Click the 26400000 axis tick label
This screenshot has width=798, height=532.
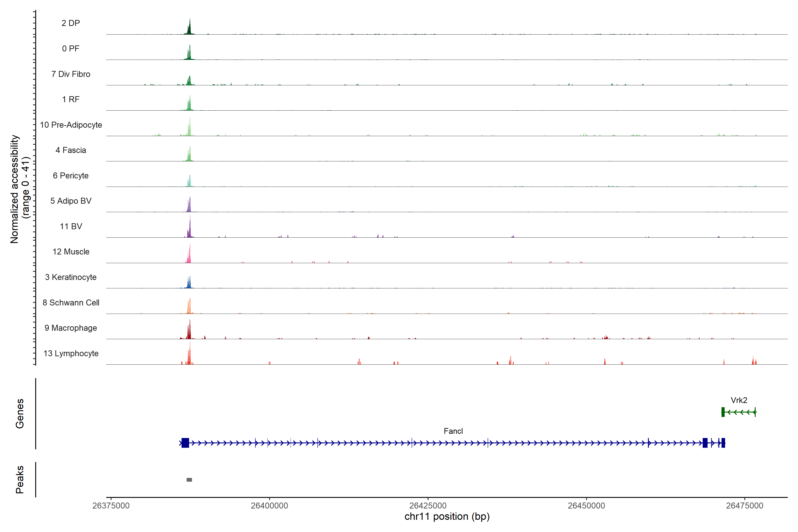coord(269,506)
